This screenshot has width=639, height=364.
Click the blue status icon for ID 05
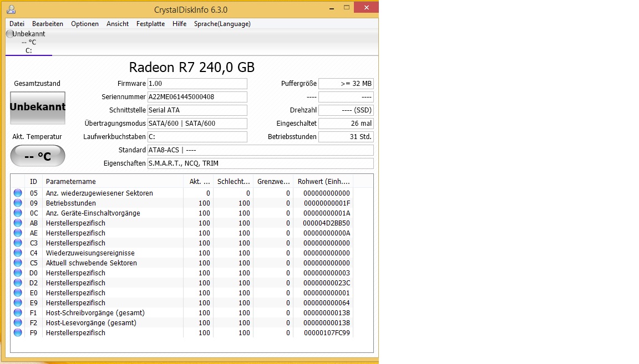click(x=18, y=193)
